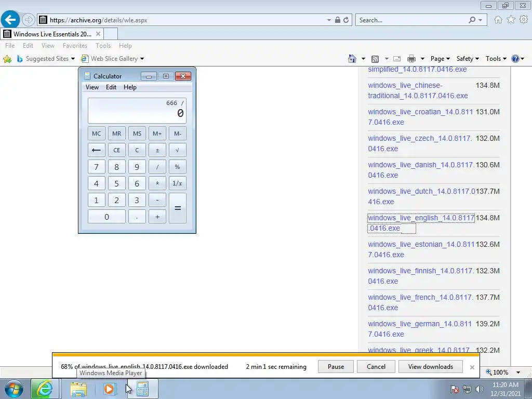Viewport: 532px width, 399px height.
Task: Open the gear Tools icon at top right
Action: (x=524, y=20)
